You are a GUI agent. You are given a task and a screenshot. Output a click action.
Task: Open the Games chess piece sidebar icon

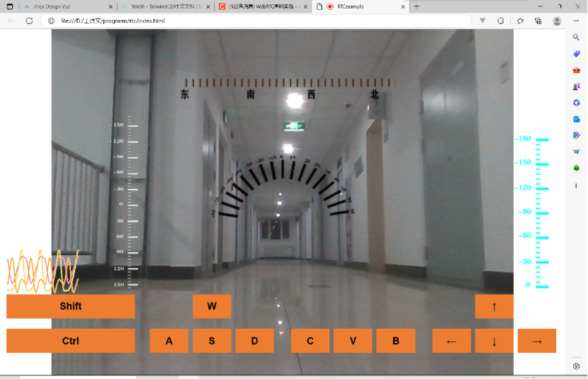pyautogui.click(x=576, y=86)
